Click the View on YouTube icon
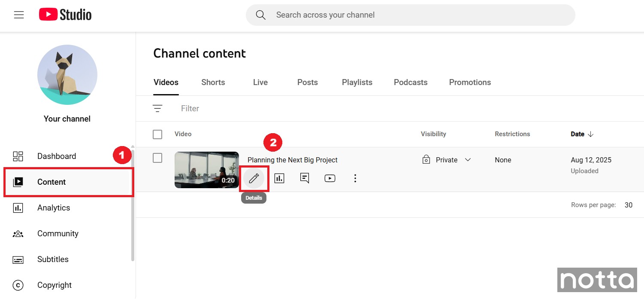The width and height of the screenshot is (644, 299). point(330,178)
